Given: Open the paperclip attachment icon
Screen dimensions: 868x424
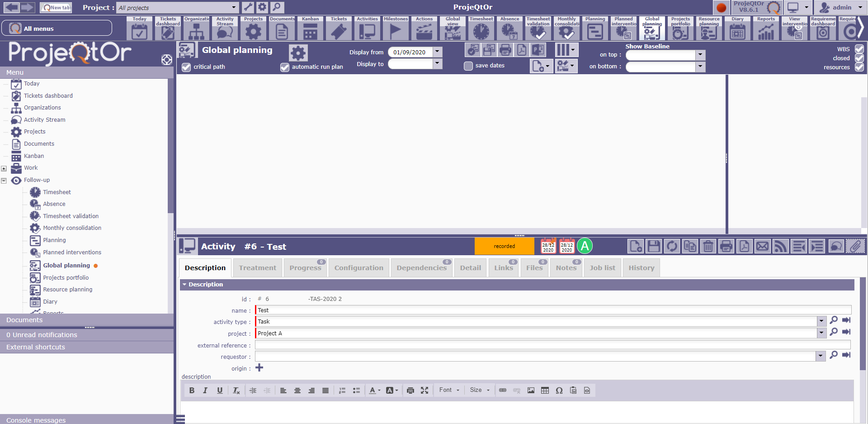Looking at the screenshot, I should click(855, 247).
